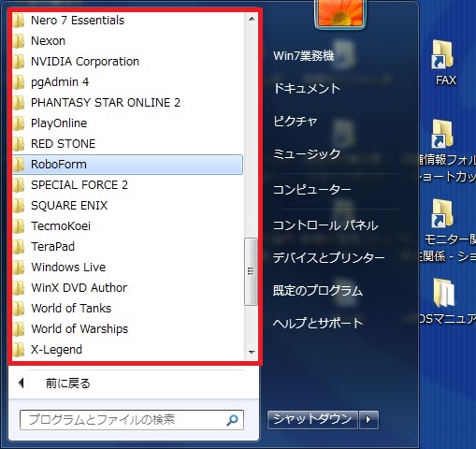The height and width of the screenshot is (449, 476).
Task: Open デバイスとプリンター link
Action: [328, 258]
